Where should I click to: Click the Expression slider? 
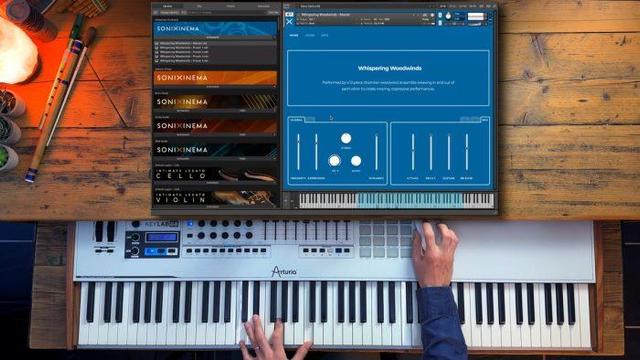click(316, 152)
